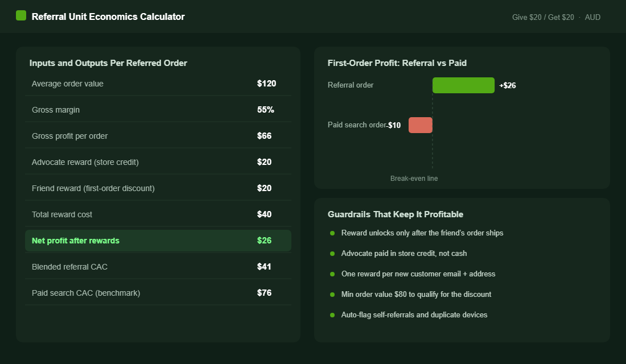Click bullet dot beside Advocate paid guardrail

tap(332, 254)
